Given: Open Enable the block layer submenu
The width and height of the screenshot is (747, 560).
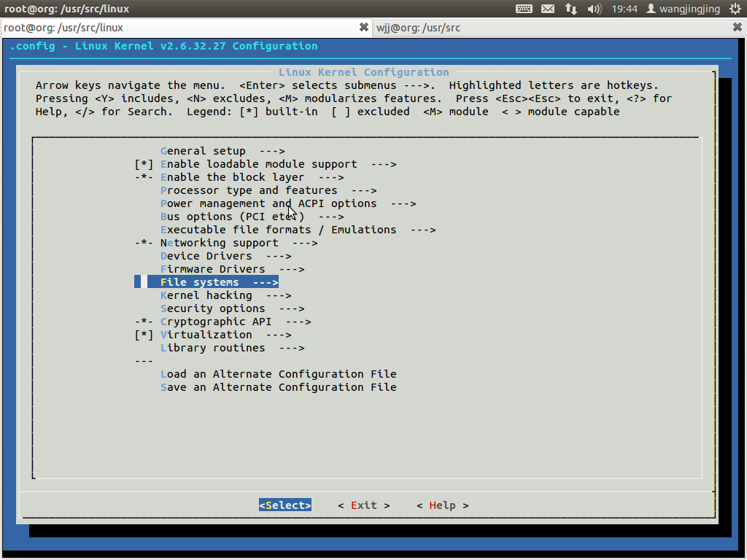Looking at the screenshot, I should click(x=252, y=177).
